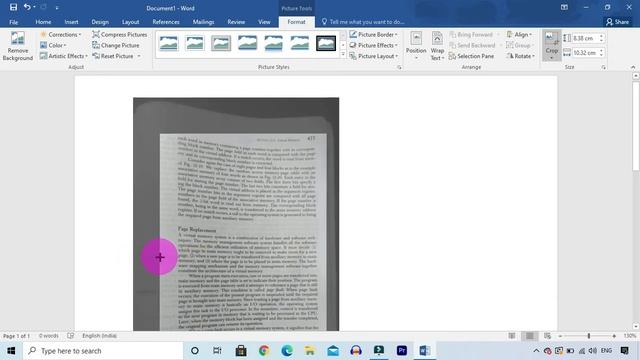Switch to Print Layout view
Image resolution: width=640 pixels, height=360 pixels.
click(x=529, y=336)
